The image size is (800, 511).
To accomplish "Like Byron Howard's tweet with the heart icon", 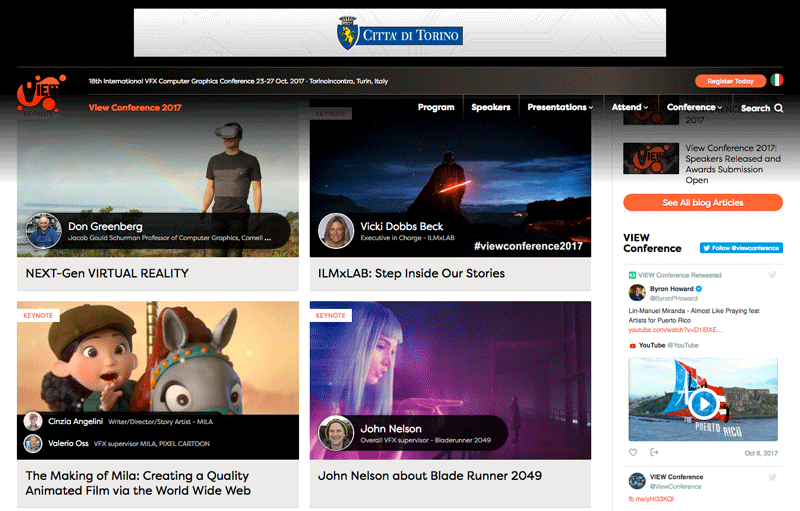I will click(x=633, y=452).
